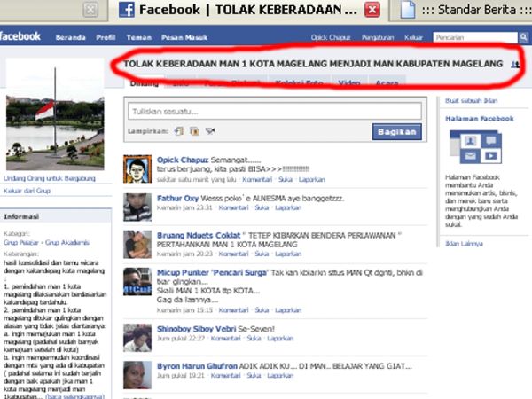Viewport: 532px width, 399px height.
Task: Open Grup Pelajar - Grup Akademis category
Action: coord(46,242)
